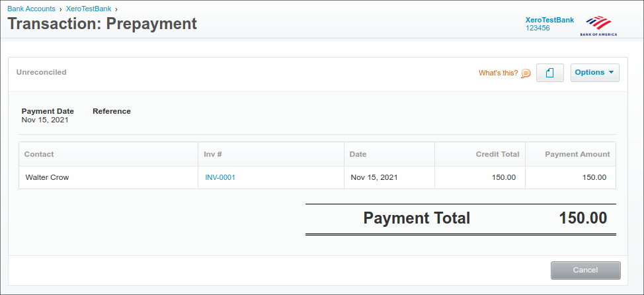Click the What's this? help link

pos(498,73)
